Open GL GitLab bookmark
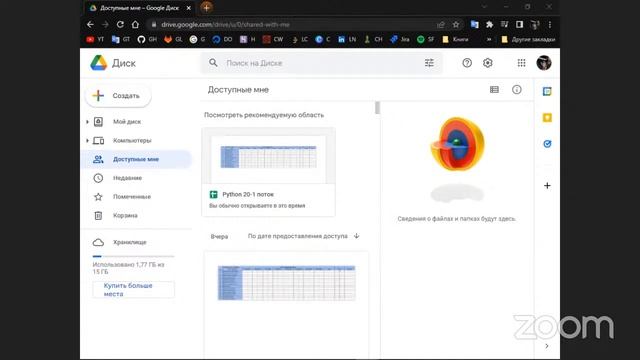The width and height of the screenshot is (640, 360). (173, 39)
